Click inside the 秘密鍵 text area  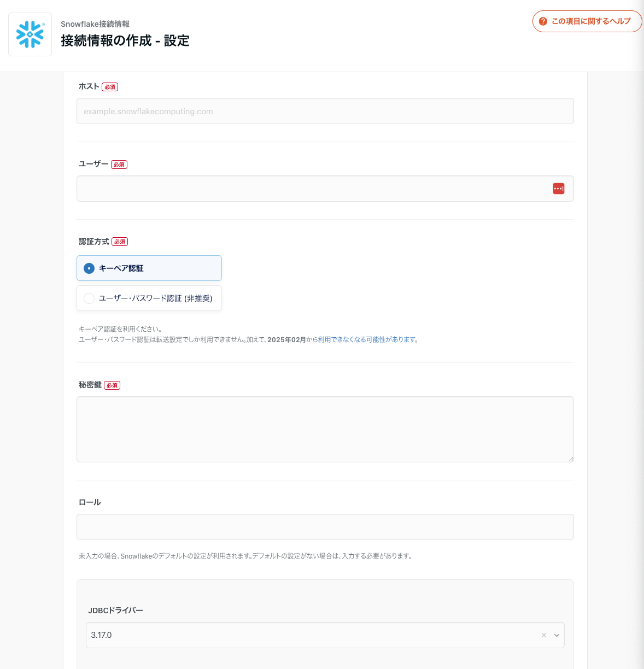point(325,429)
